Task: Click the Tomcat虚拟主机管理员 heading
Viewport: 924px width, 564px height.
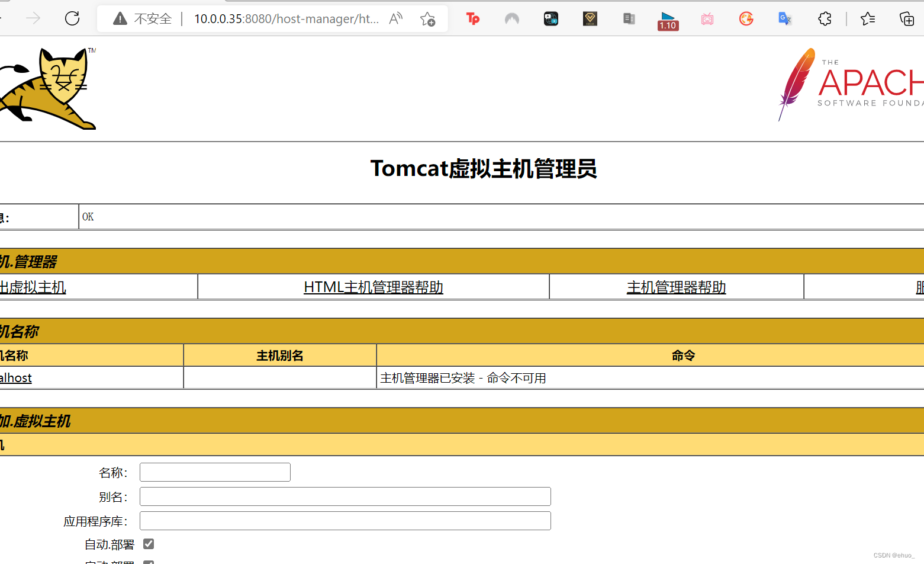Action: pyautogui.click(x=484, y=169)
